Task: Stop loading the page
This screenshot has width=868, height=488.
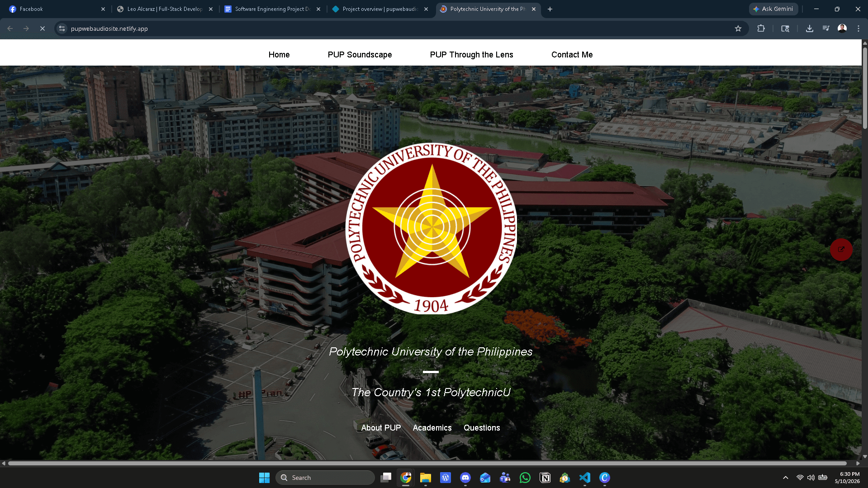Action: click(x=43, y=28)
